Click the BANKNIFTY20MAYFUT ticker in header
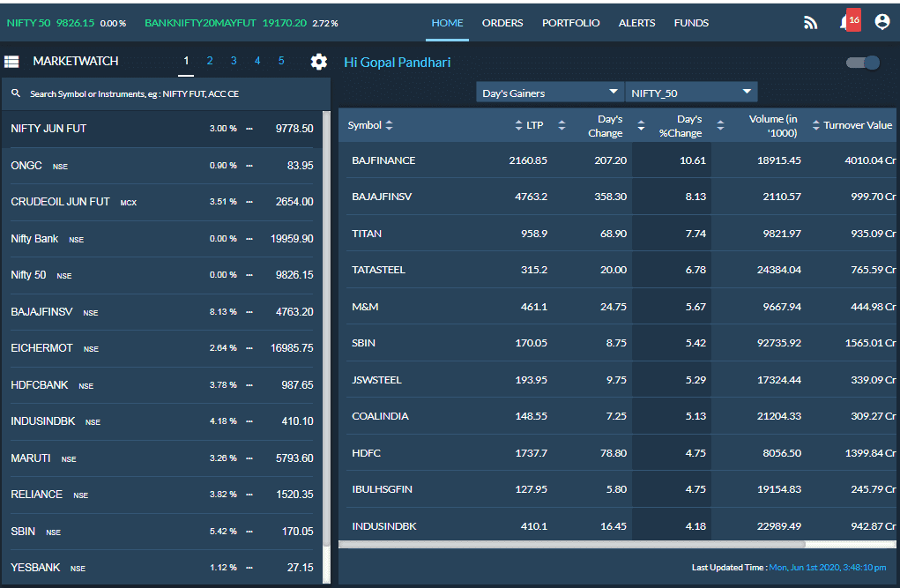The height and width of the screenshot is (588, 900). [241, 23]
